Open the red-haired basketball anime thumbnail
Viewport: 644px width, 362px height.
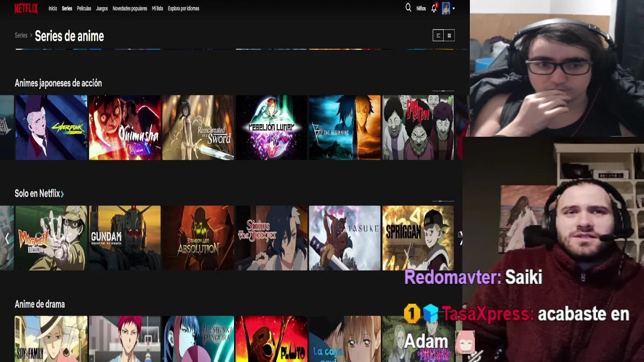[125, 339]
